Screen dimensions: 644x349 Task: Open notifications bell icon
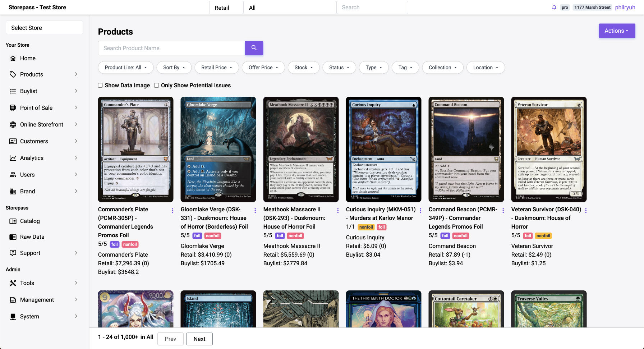pos(554,7)
